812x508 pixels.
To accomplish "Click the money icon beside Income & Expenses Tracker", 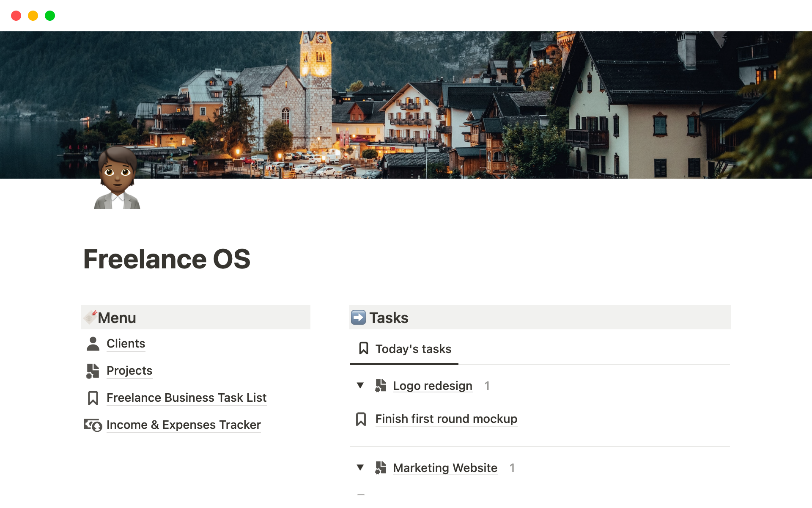I will [x=93, y=425].
